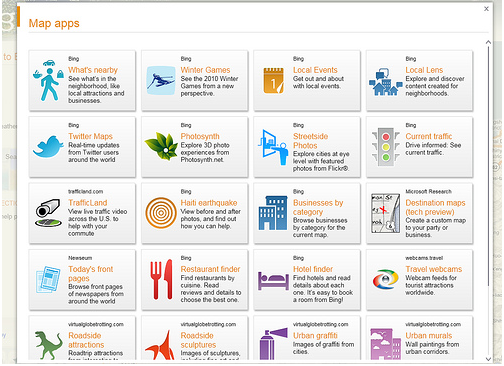Open the Restaurant finder fork and knife icon
Viewport: 504px width, 366px height.
click(161, 279)
